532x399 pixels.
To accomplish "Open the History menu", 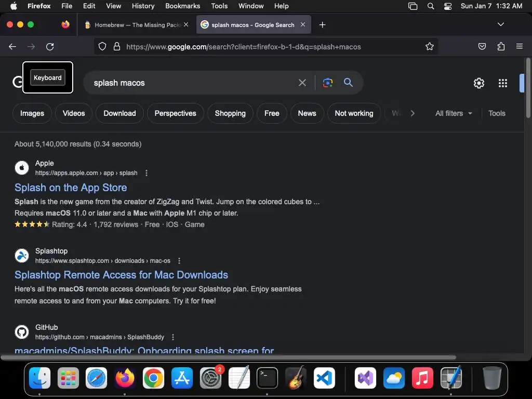I will tap(143, 6).
